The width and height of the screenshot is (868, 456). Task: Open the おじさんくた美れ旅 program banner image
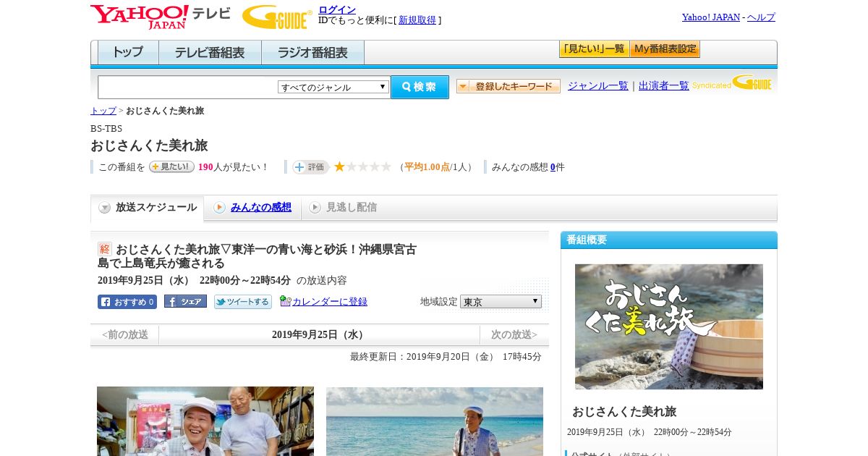point(669,326)
